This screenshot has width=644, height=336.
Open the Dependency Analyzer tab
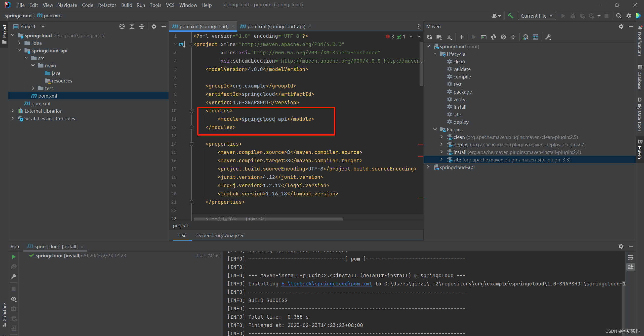click(x=220, y=235)
